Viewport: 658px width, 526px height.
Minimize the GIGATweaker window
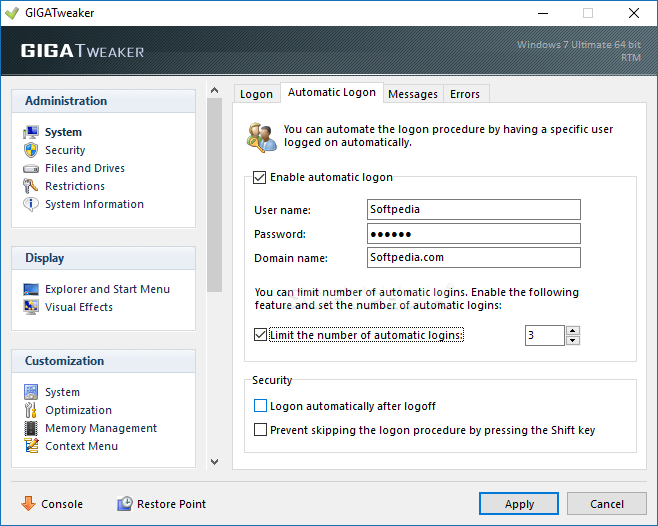tap(543, 13)
